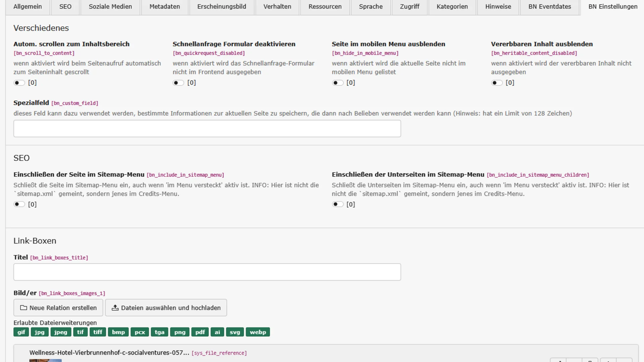Click the [bn_link_boxes_images_1] field name
Screen dimensions: 644x362
[72, 293]
